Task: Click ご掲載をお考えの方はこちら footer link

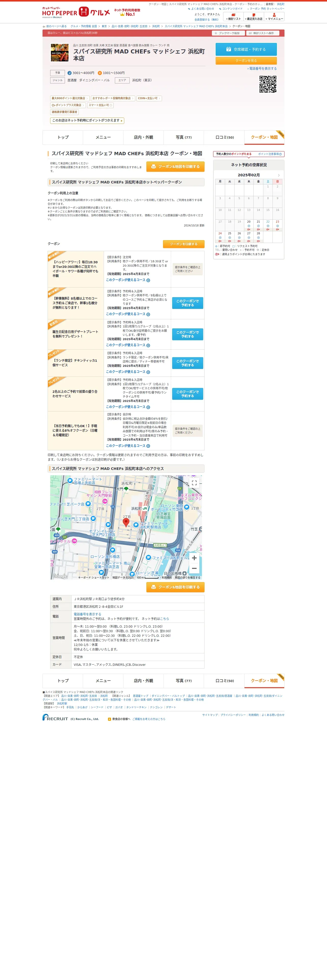Action: pyautogui.click(x=149, y=719)
